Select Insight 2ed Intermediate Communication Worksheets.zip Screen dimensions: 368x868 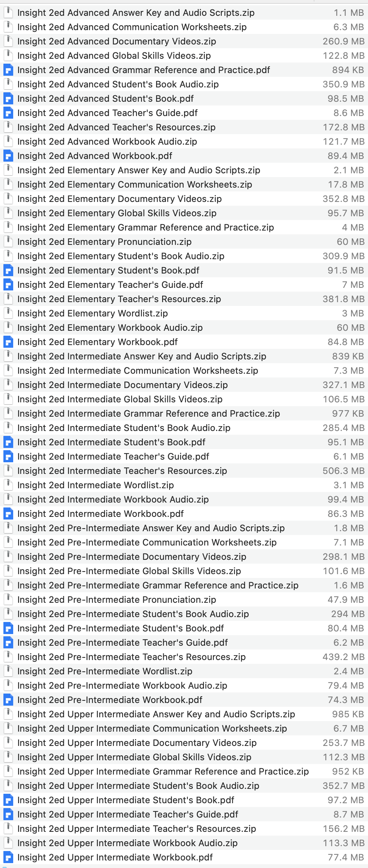pyautogui.click(x=184, y=370)
